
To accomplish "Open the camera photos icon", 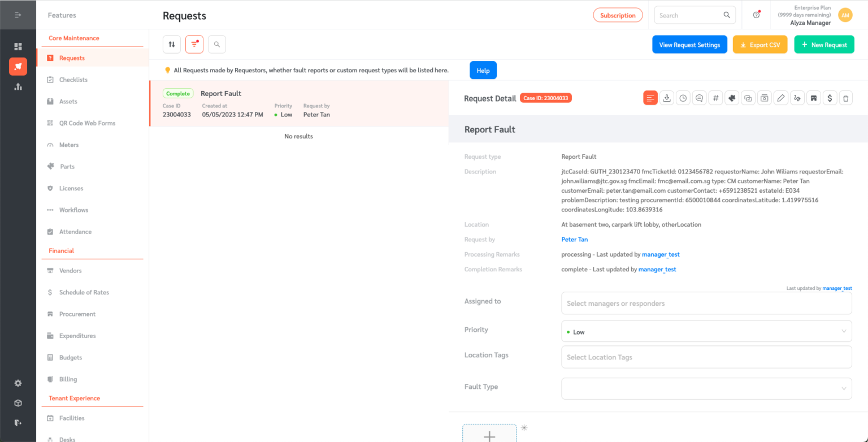I will click(x=764, y=97).
